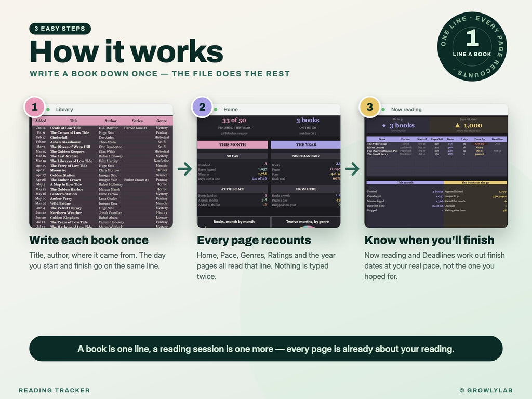This screenshot has width=532, height=399.
Task: Click the 'Wild Bridge' title cell
Action: coord(60,204)
